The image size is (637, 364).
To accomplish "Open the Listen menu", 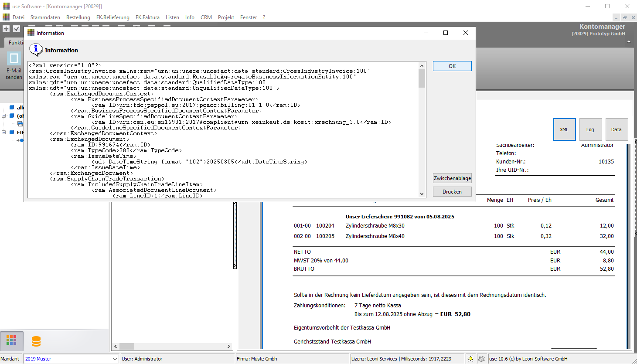I will pos(172,17).
